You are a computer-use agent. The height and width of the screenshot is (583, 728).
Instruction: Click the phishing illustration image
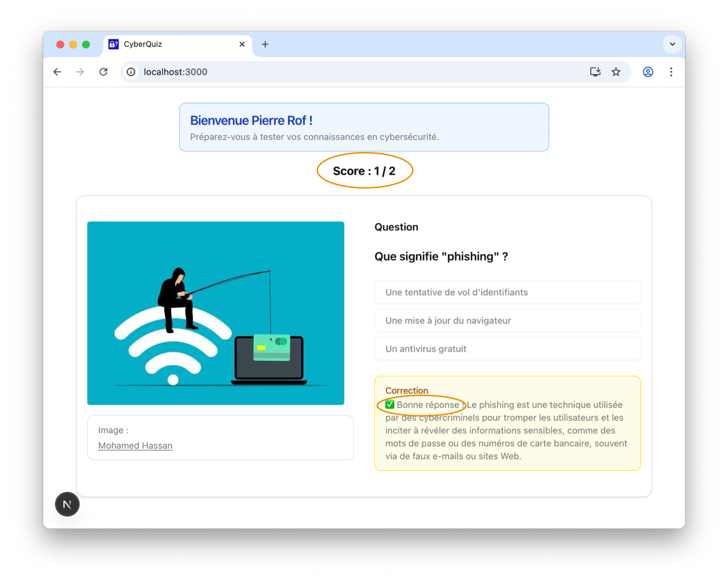216,313
